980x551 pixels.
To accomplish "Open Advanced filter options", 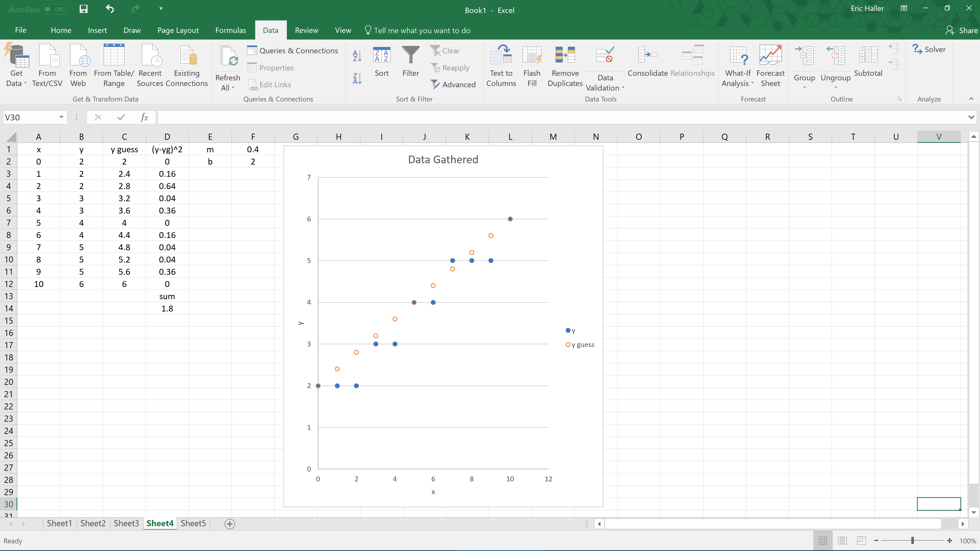I will (453, 84).
